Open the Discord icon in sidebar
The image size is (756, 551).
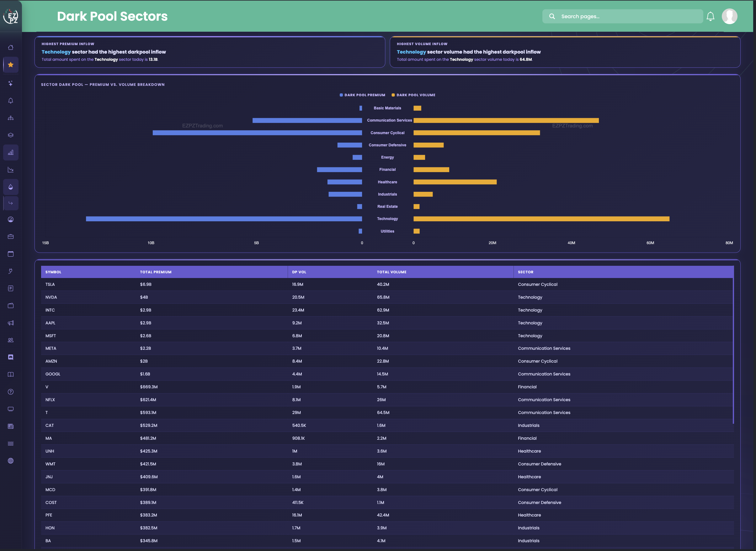[x=11, y=357]
